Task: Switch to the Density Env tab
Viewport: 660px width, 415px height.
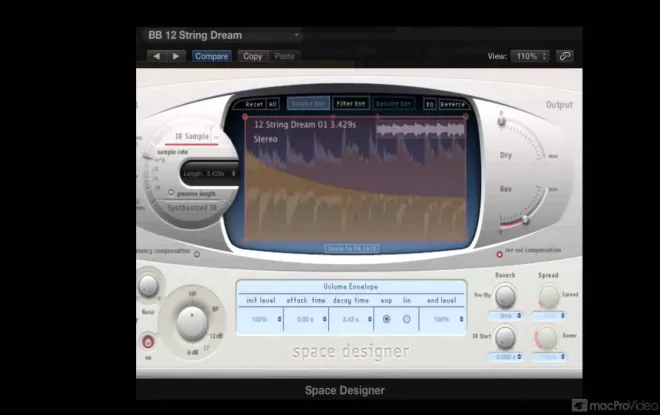Action: click(x=393, y=104)
